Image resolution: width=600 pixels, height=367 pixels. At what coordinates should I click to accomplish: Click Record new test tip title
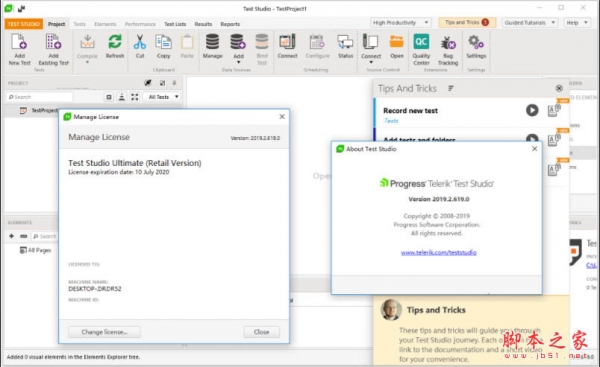coord(410,111)
